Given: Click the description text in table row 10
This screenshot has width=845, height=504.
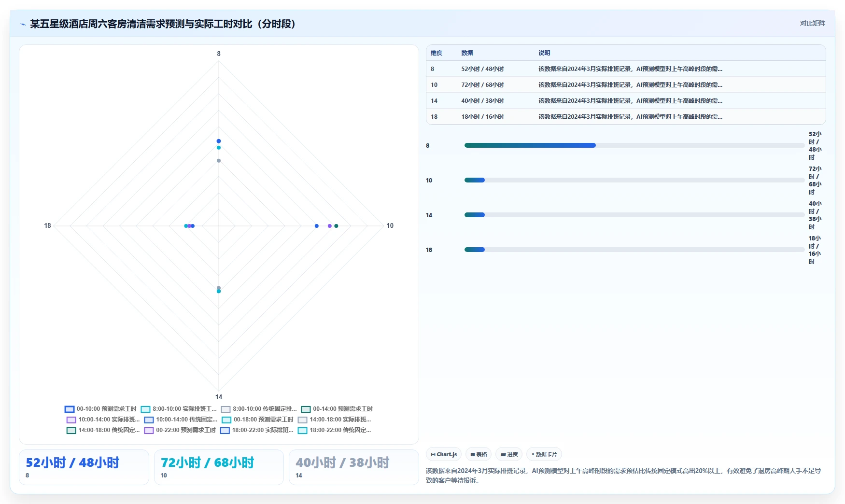Looking at the screenshot, I should pyautogui.click(x=630, y=85).
